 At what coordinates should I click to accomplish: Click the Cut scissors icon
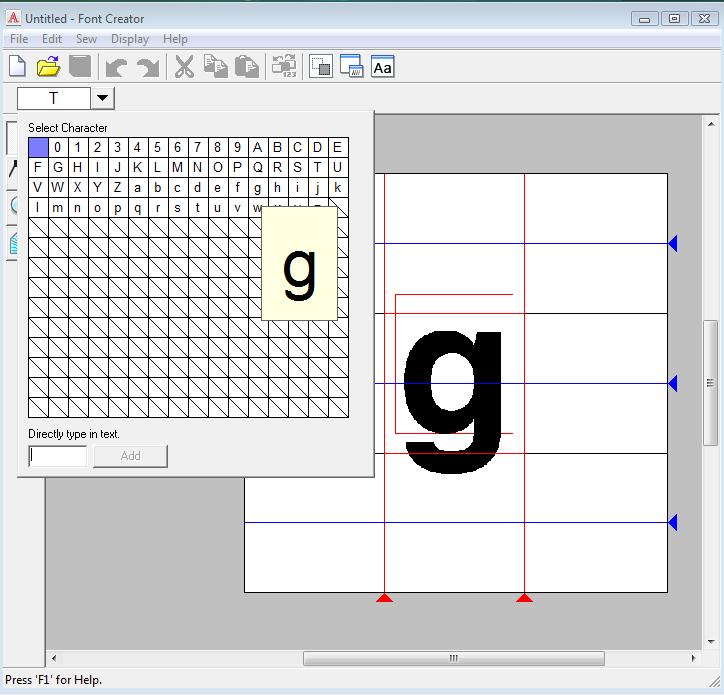184,66
